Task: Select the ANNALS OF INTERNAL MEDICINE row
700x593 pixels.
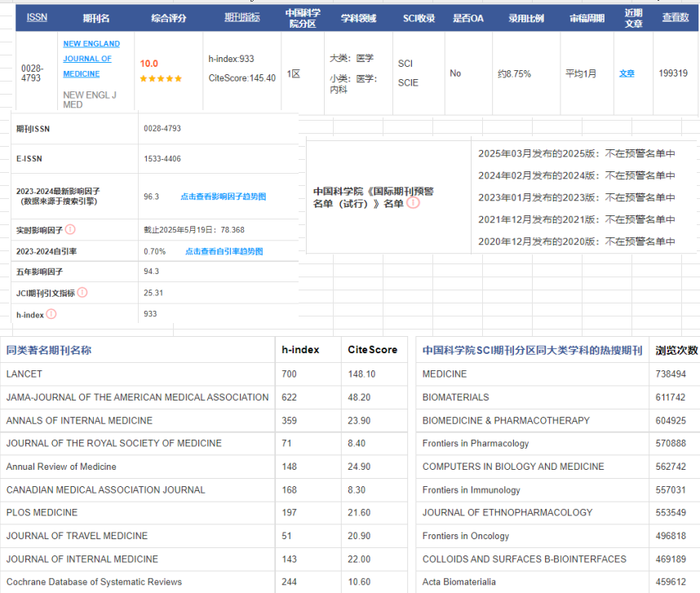Action: coord(79,420)
